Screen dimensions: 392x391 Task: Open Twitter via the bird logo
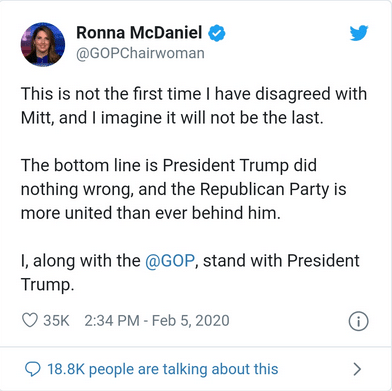click(359, 33)
